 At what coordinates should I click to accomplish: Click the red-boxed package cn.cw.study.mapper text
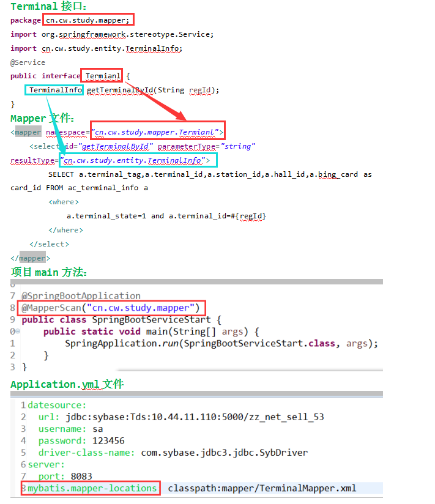[88, 20]
